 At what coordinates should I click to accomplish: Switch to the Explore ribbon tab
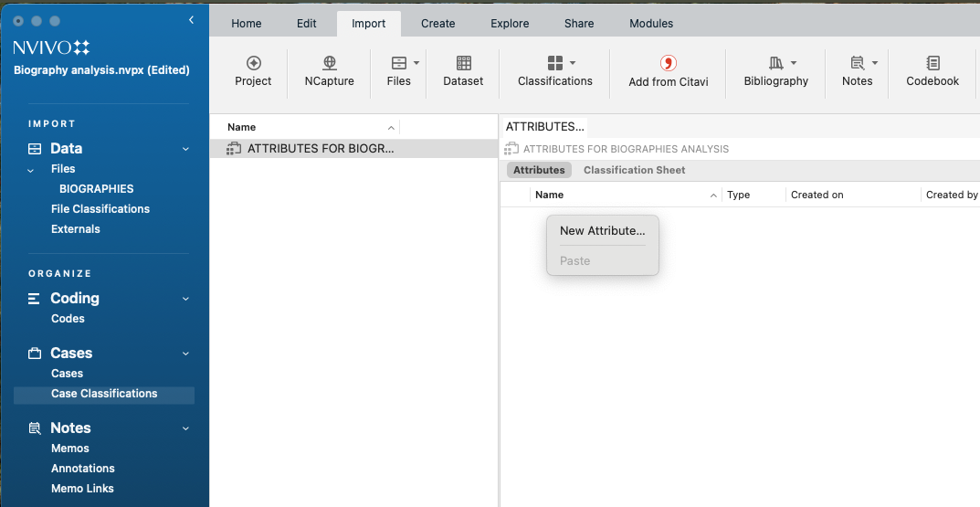(x=509, y=24)
